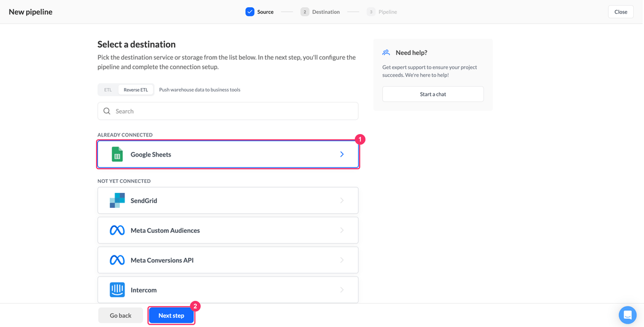The width and height of the screenshot is (644, 327).
Task: Open Google Sheets via its chevron
Action: (342, 154)
